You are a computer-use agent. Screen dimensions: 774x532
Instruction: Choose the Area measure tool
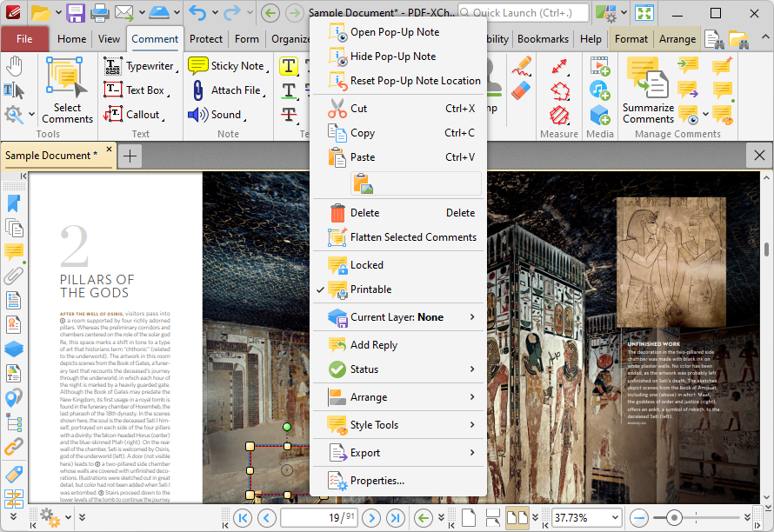559,115
